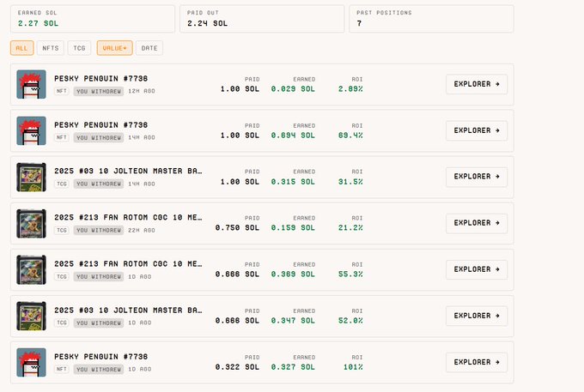Image resolution: width=584 pixels, height=392 pixels.
Task: Click Fan Rotom card thumbnail from 22H ago
Action: (31, 224)
